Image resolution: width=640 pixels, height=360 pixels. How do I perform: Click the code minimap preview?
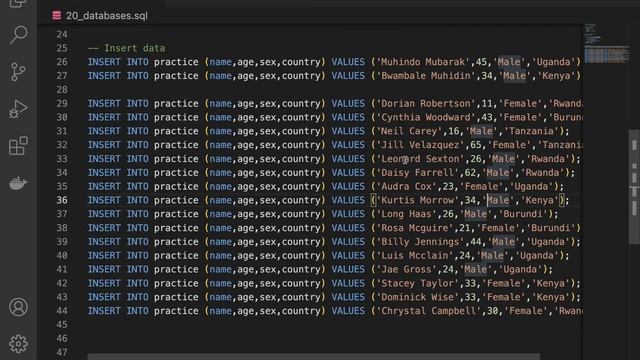(606, 44)
